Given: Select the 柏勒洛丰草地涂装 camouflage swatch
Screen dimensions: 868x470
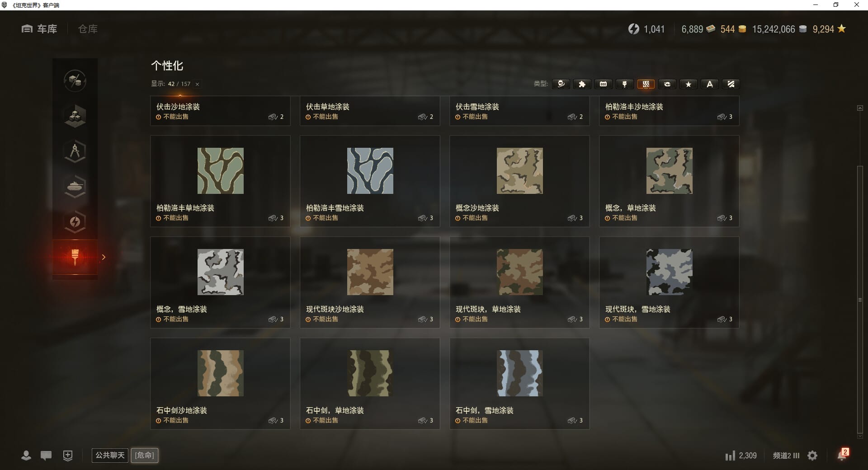Looking at the screenshot, I should click(x=220, y=171).
